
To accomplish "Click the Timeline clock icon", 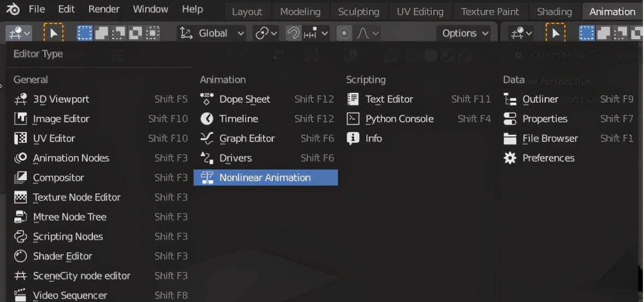I will 207,119.
